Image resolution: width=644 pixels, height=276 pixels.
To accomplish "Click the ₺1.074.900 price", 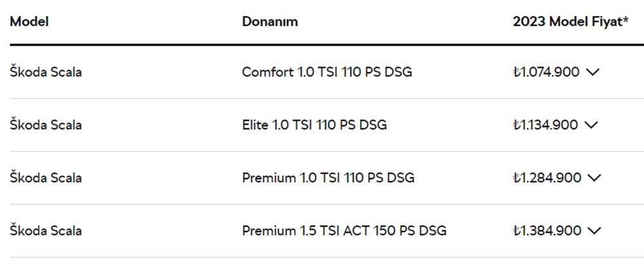I will click(546, 72).
